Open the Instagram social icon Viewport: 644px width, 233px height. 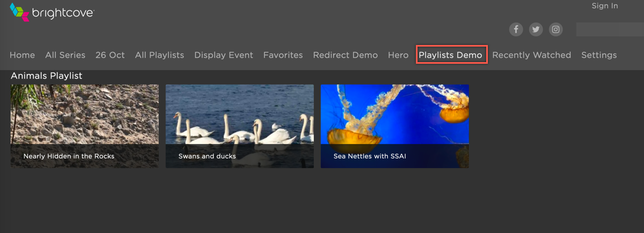[x=556, y=29]
